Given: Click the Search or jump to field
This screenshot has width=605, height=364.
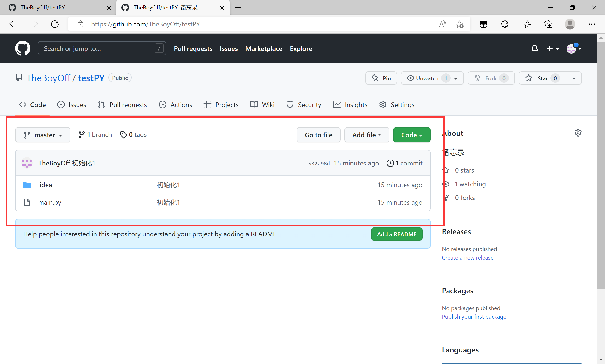Looking at the screenshot, I should pyautogui.click(x=102, y=48).
